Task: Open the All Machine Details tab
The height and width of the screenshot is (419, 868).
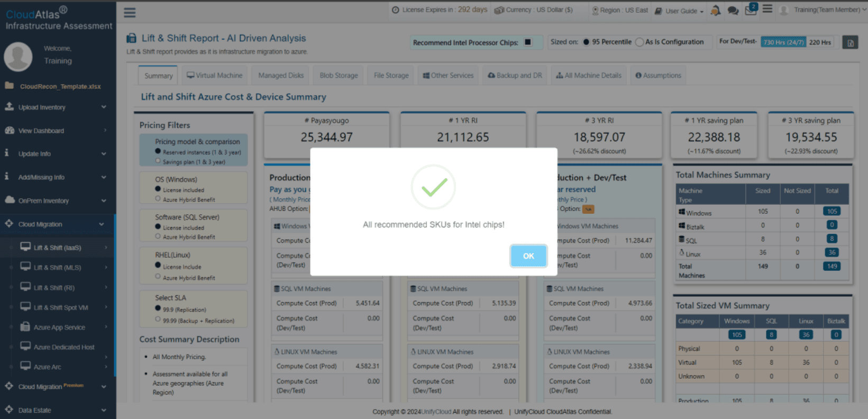Action: (589, 76)
